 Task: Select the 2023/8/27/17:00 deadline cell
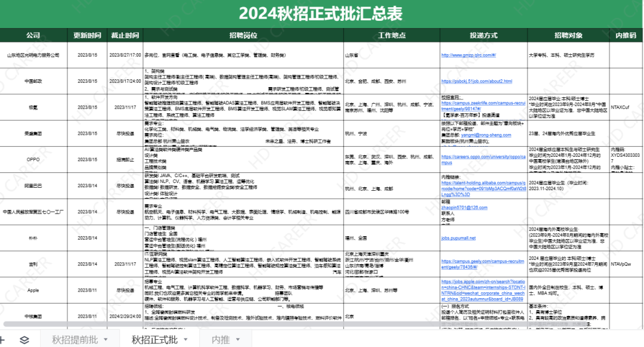pos(125,55)
